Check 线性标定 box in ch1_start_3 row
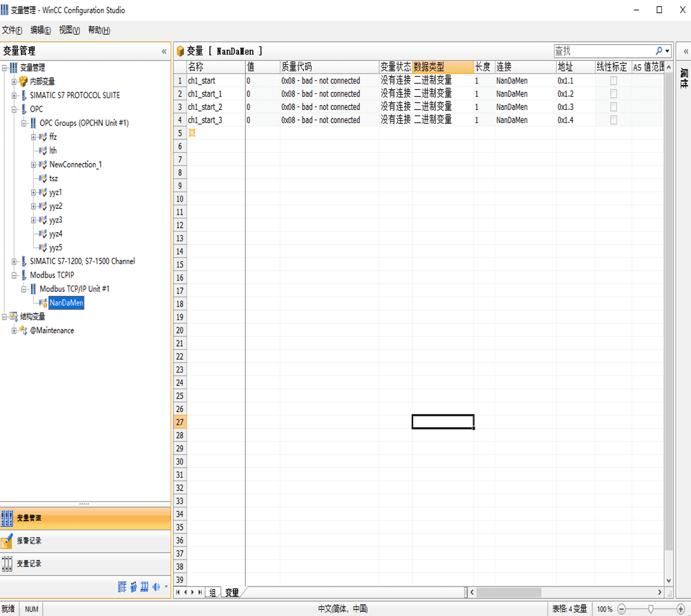 click(x=613, y=120)
